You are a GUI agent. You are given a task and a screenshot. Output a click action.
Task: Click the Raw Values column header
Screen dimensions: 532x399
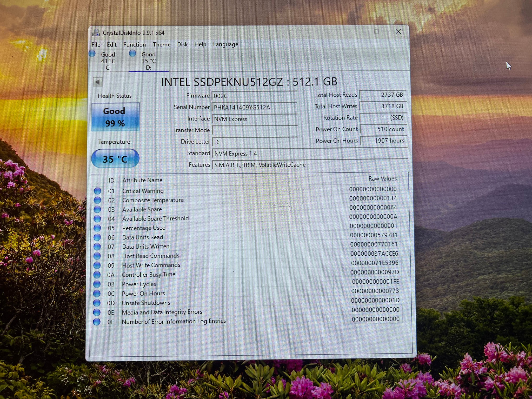[x=382, y=179]
